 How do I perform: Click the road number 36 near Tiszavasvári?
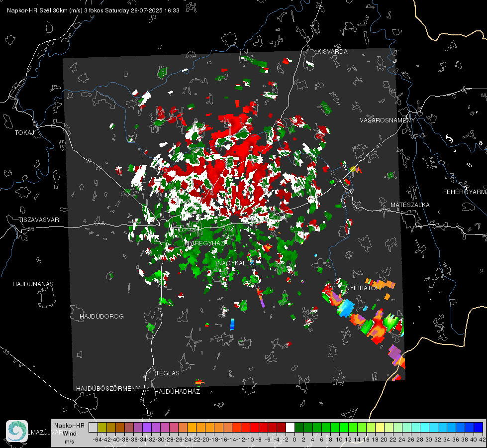coord(31,229)
